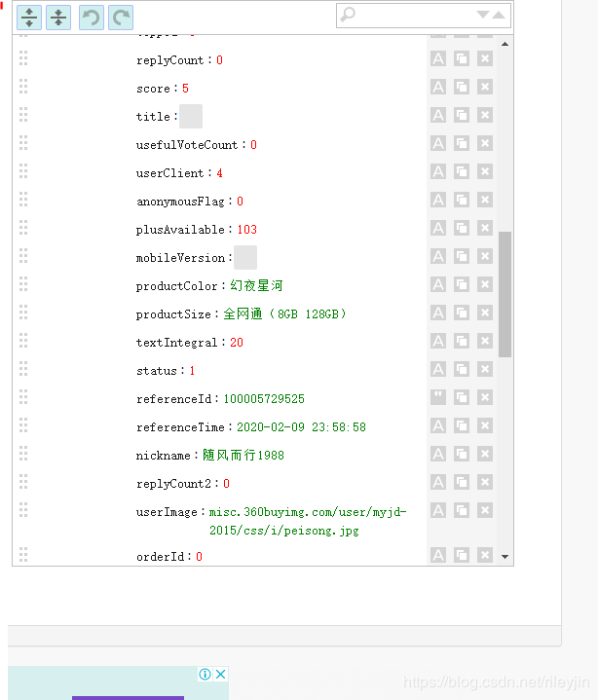Click the collapse all fields toolbar icon
Screen dimensions: 598x700
pyautogui.click(x=58, y=18)
